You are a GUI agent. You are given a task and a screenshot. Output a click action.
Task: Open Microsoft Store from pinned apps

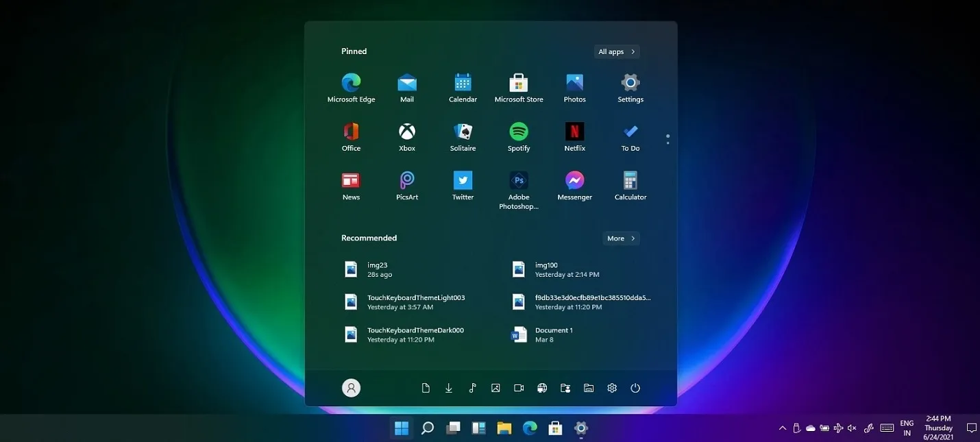pyautogui.click(x=519, y=88)
